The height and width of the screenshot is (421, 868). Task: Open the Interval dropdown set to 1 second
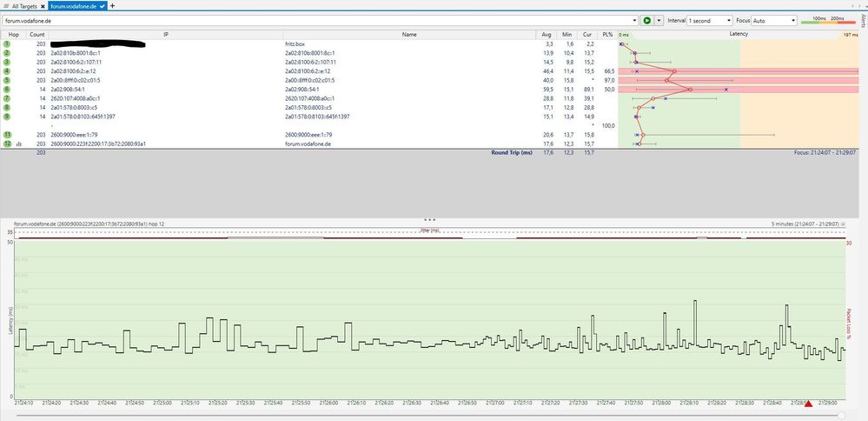pyautogui.click(x=710, y=21)
